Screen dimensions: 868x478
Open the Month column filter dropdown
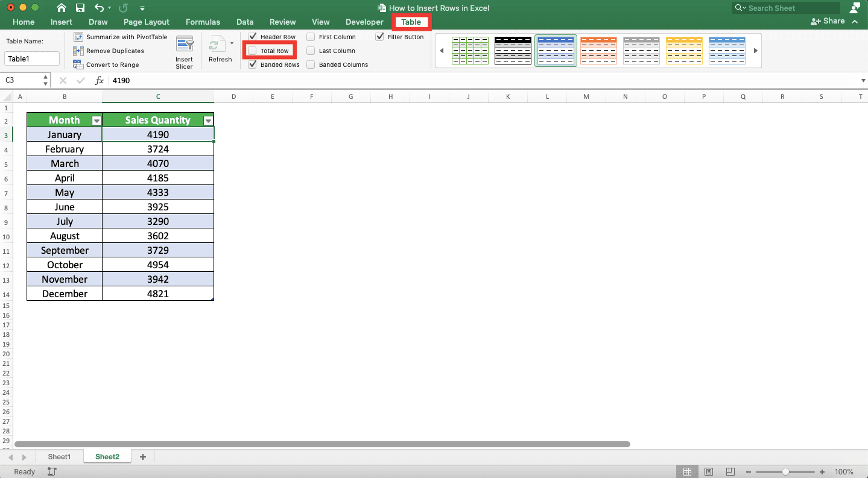tap(96, 120)
